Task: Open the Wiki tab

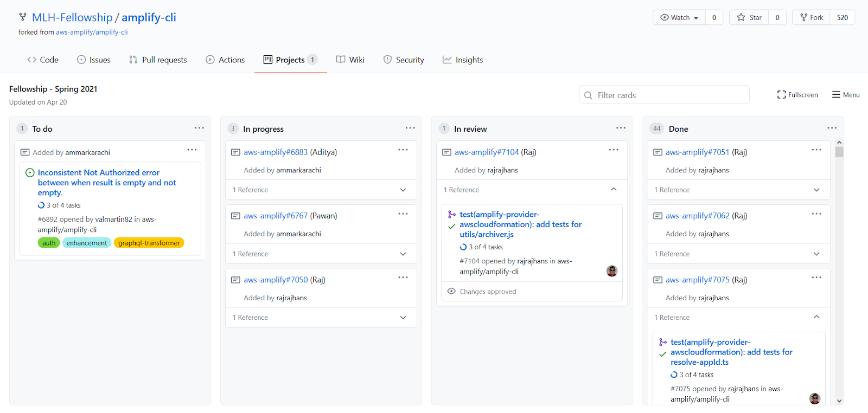Action: pos(350,60)
